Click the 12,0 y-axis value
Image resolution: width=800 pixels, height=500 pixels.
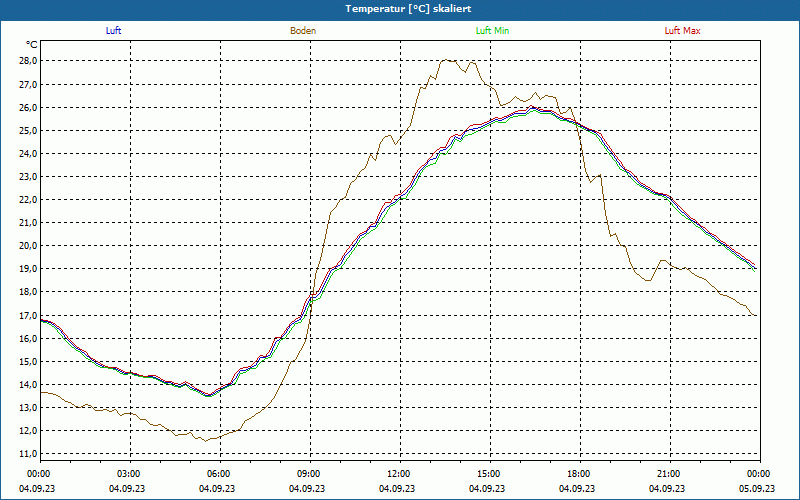click(29, 431)
